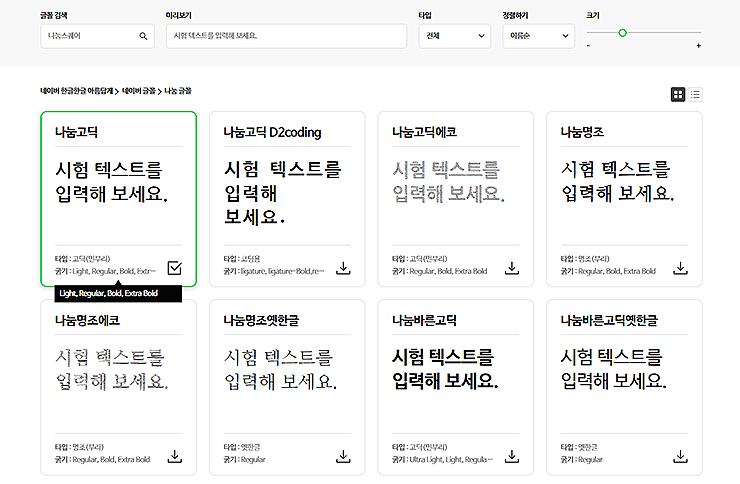Open the 정렬하기 sort dropdown
This screenshot has width=740, height=484.
[x=538, y=36]
